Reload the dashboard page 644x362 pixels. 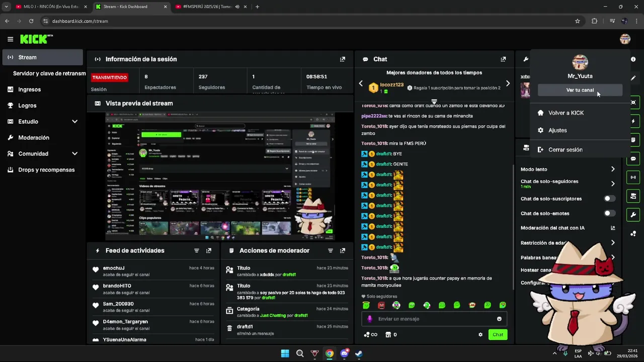(31, 21)
